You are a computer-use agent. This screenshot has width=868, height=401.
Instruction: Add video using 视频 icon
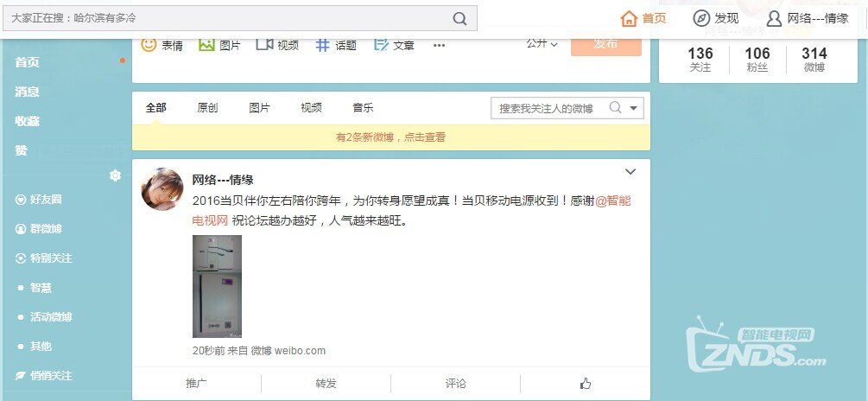coord(264,44)
